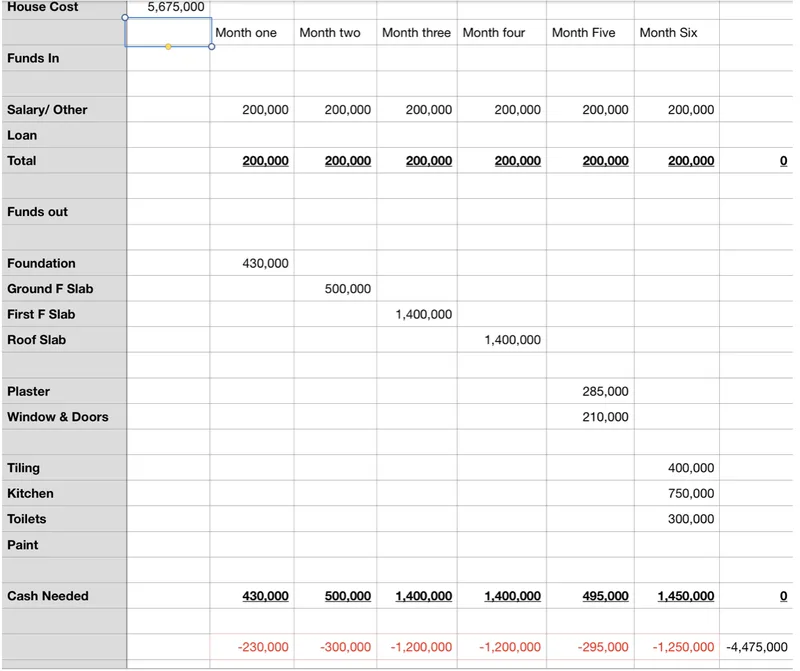Screen dimensions: 800x671
Task: Select Salary 200,000 in Month one
Action: click(252, 110)
